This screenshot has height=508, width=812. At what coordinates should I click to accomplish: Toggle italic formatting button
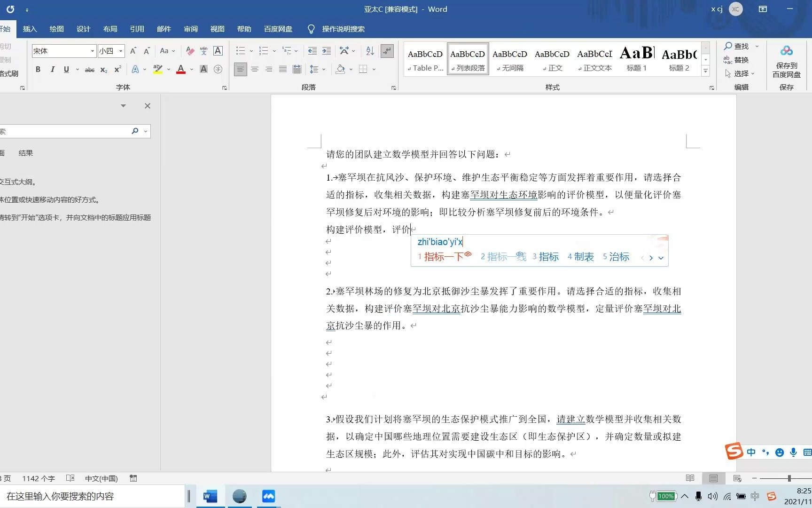(52, 69)
